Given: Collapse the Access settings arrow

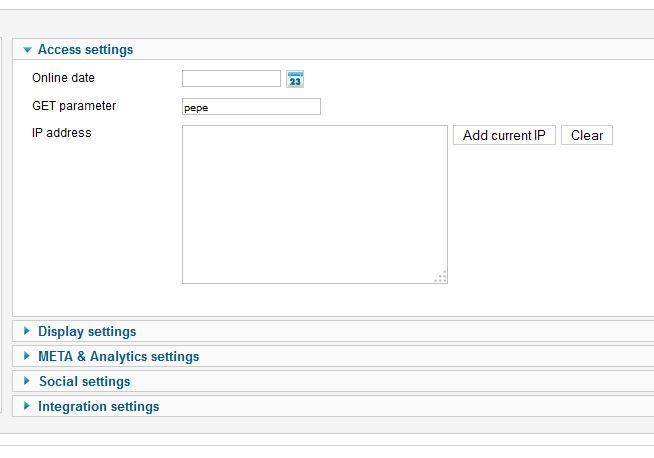Looking at the screenshot, I should [x=28, y=50].
